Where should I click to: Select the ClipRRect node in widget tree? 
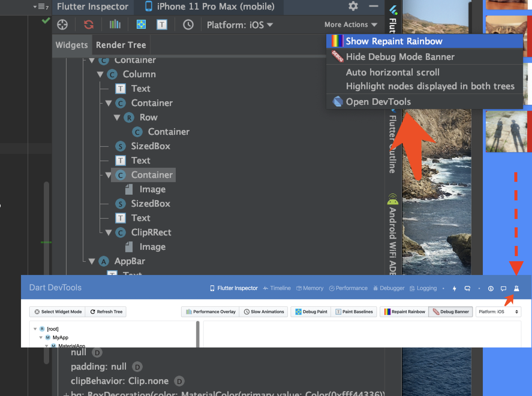[x=151, y=232]
